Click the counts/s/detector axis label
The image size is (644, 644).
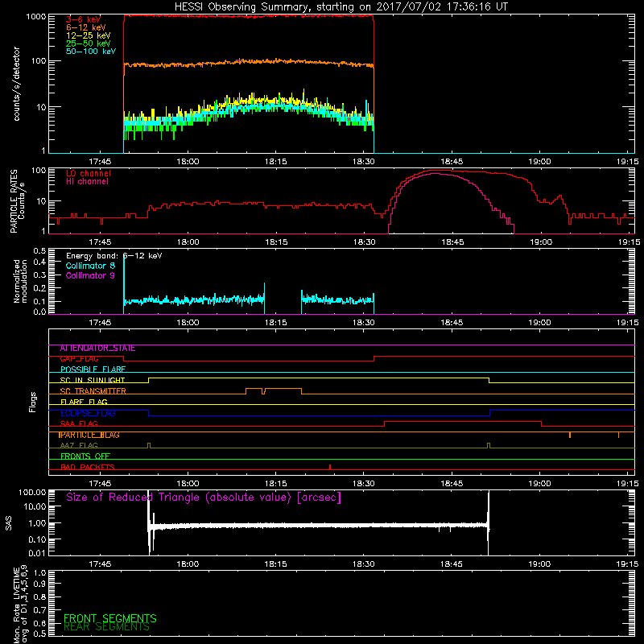pos(16,84)
